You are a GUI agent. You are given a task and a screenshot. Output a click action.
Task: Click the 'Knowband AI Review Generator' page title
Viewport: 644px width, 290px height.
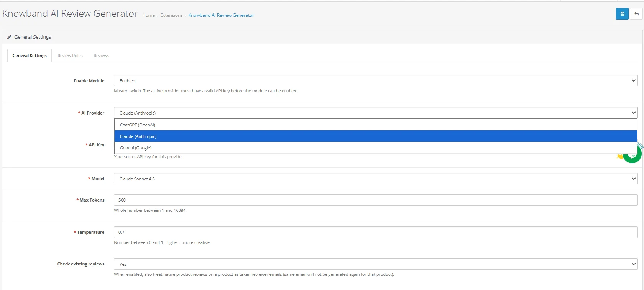click(70, 14)
